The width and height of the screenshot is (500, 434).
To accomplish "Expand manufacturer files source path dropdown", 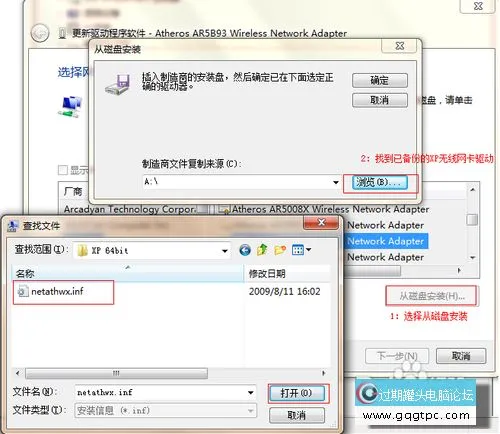I will 335,182.
